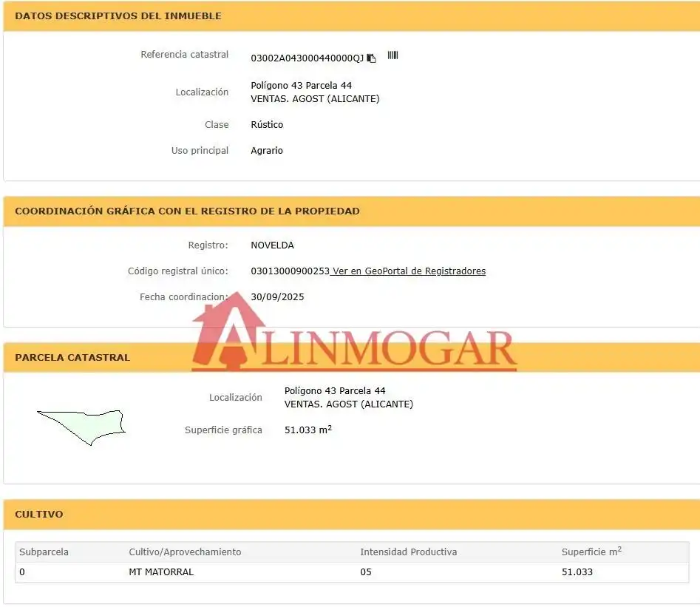700x607 pixels.
Task: Click the Intensidad Productiva column header
Action: [409, 552]
